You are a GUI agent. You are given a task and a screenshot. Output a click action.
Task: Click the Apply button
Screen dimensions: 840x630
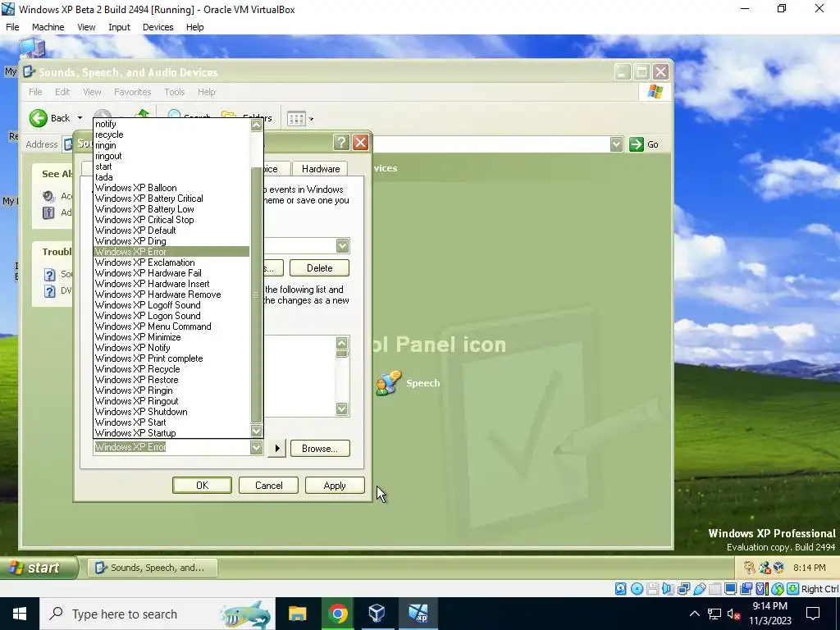pos(335,485)
